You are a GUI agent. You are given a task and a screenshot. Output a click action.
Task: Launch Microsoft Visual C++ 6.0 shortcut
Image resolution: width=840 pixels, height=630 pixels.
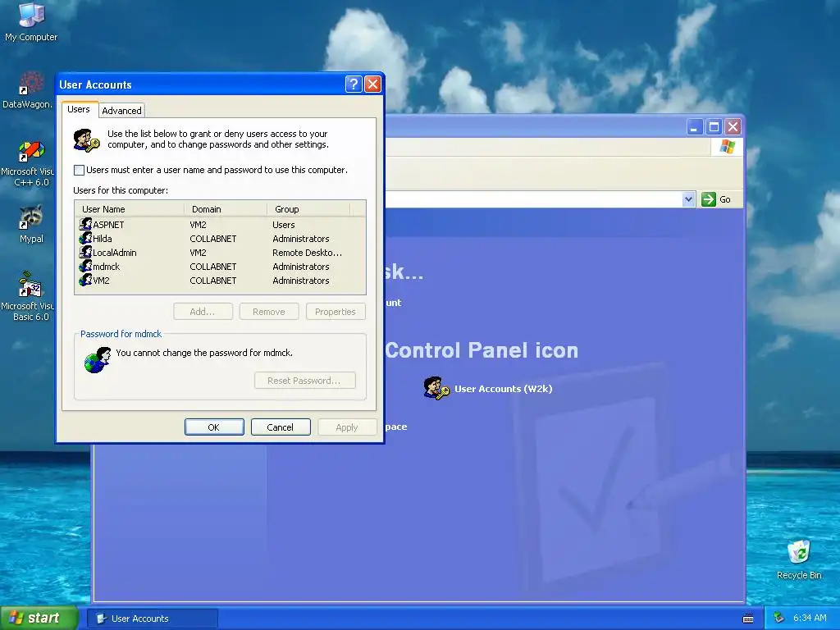pyautogui.click(x=28, y=163)
